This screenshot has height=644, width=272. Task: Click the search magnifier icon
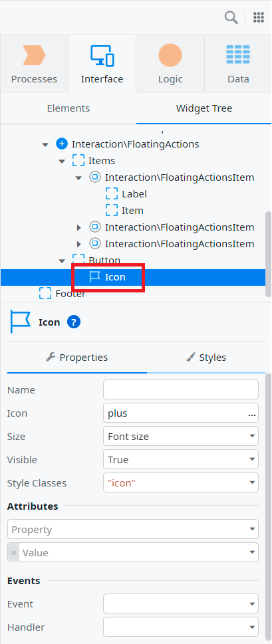coord(231,18)
